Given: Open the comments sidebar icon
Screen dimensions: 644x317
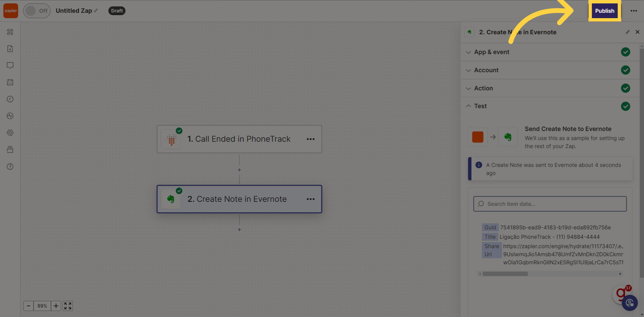Looking at the screenshot, I should click(x=10, y=65).
